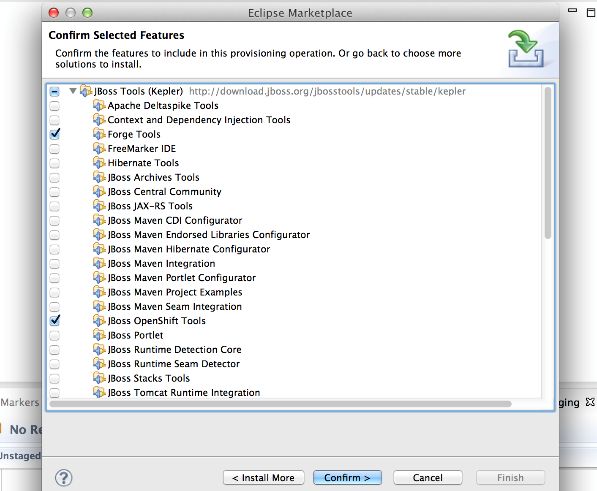Viewport: 597px width, 491px height.
Task: Click the JBoss Maven Integration feature icon
Action: tap(99, 263)
